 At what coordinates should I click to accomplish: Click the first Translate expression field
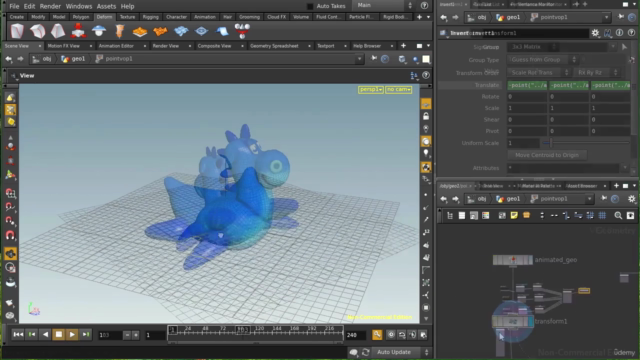point(527,85)
